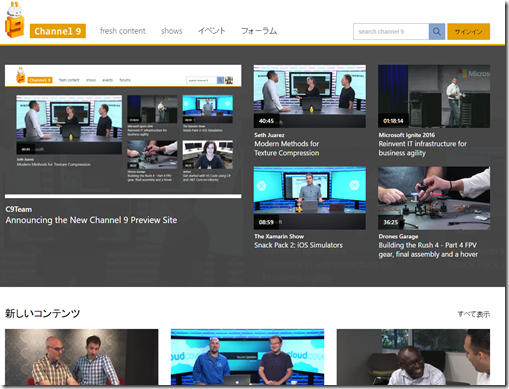Open the fresh content menu

(123, 31)
